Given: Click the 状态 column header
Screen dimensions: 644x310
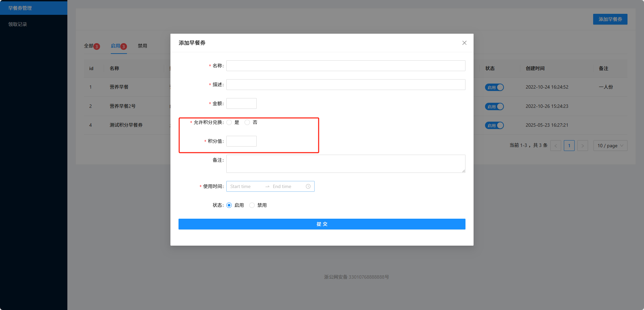Looking at the screenshot, I should 490,68.
